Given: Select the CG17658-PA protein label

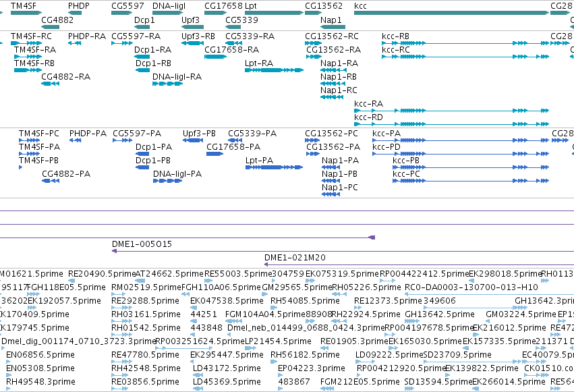Looking at the screenshot, I should click(233, 147).
